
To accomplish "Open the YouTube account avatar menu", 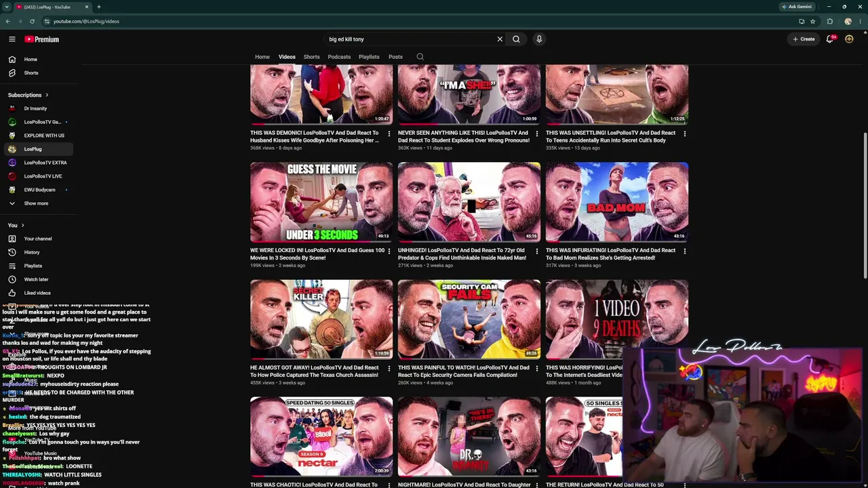I will [849, 39].
